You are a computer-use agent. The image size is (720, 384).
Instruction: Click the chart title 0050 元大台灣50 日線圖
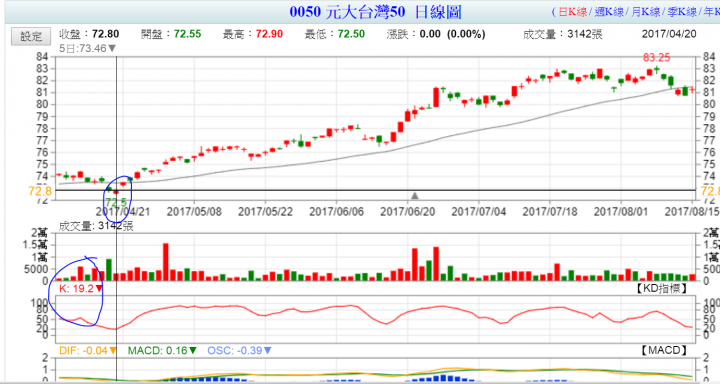pyautogui.click(x=376, y=12)
